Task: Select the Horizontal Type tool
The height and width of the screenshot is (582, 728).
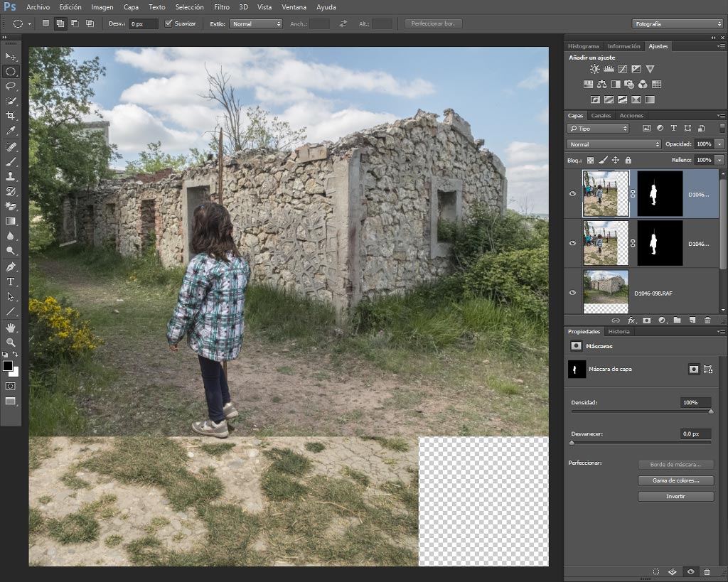Action: 10,281
